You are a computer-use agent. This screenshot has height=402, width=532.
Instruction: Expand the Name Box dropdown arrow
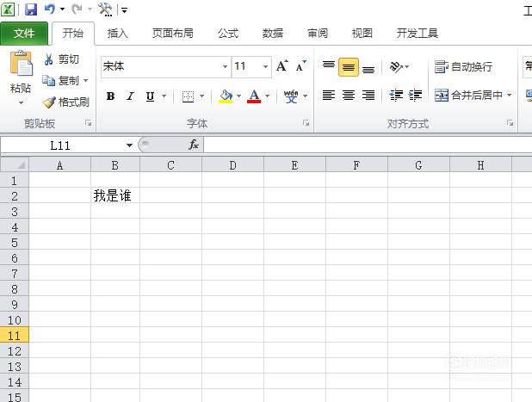point(129,145)
